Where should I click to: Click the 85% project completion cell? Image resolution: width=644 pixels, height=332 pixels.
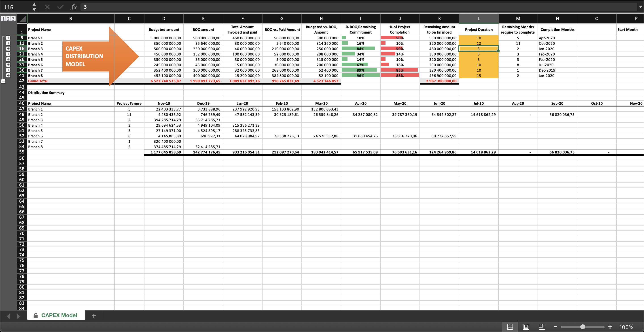coord(400,70)
